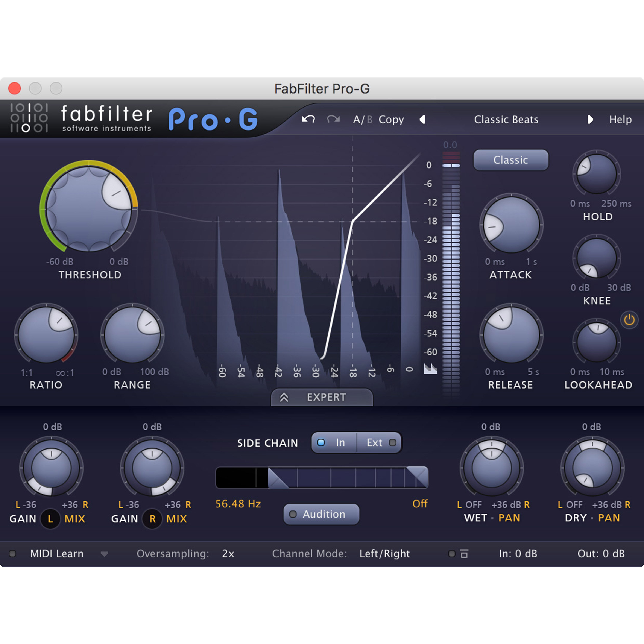The width and height of the screenshot is (644, 644).
Task: Open the MIDI Learn dropdown arrow
Action: (104, 554)
